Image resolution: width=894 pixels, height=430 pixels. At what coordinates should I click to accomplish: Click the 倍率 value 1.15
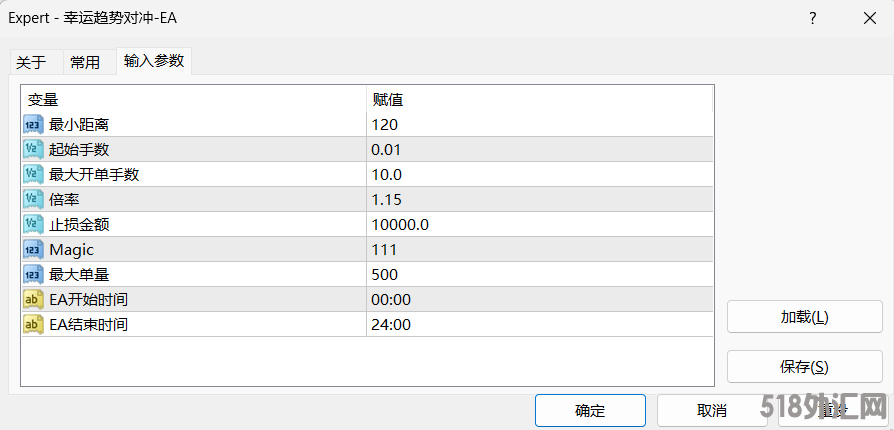(x=386, y=200)
